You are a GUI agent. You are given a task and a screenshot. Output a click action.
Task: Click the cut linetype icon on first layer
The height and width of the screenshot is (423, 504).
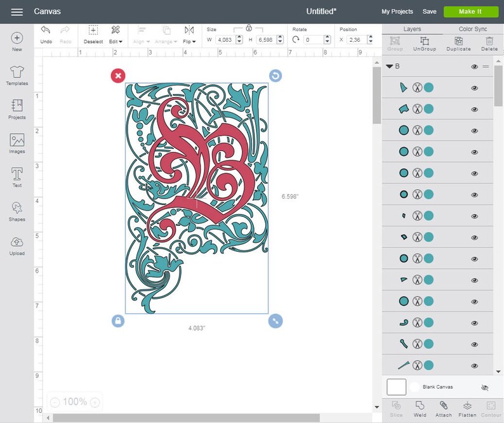[417, 88]
